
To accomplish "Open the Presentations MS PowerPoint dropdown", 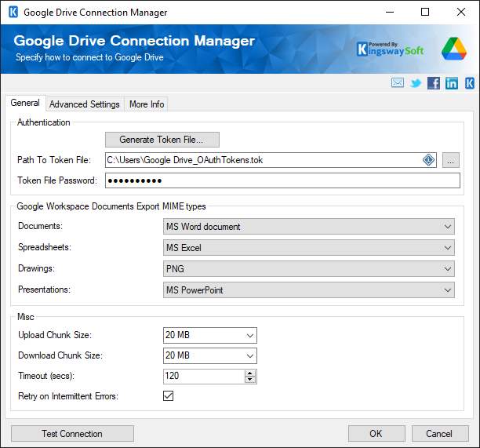I will click(308, 290).
